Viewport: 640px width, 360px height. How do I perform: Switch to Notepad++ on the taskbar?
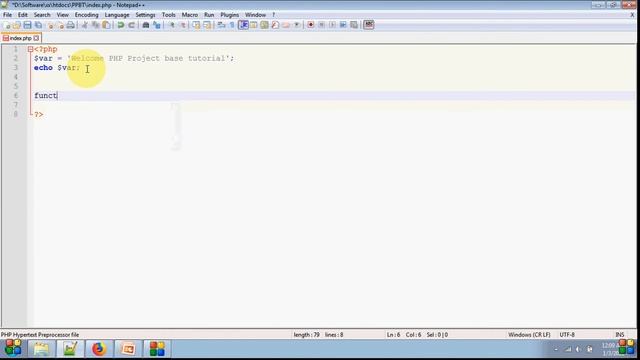tap(70, 349)
